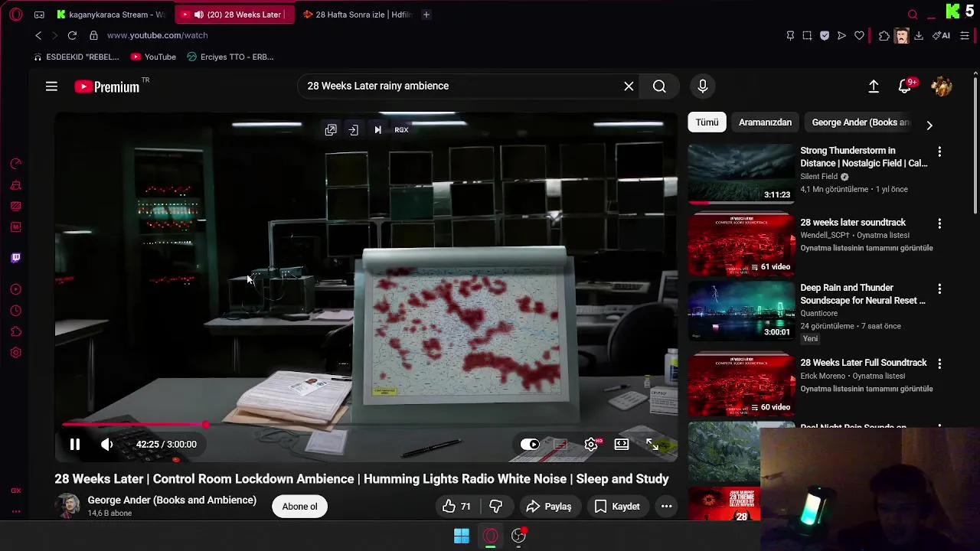Select the 'George Ander (Books an...' chip
The image size is (980, 551).
click(x=861, y=122)
